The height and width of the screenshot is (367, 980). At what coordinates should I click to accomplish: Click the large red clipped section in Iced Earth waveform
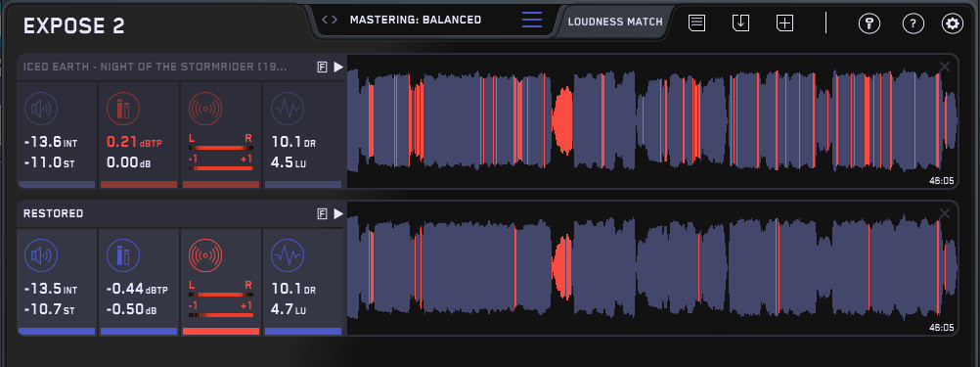point(562,120)
